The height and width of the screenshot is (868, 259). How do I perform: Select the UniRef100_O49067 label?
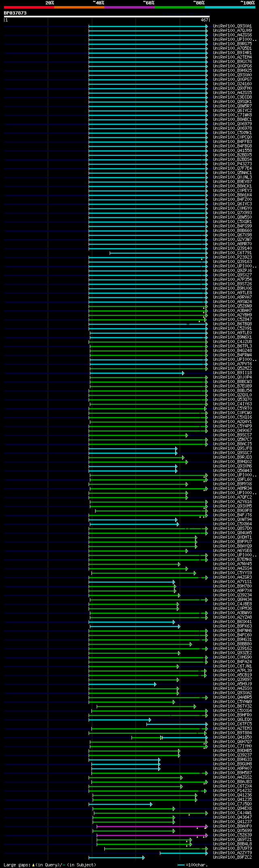pyautogui.click(x=232, y=431)
